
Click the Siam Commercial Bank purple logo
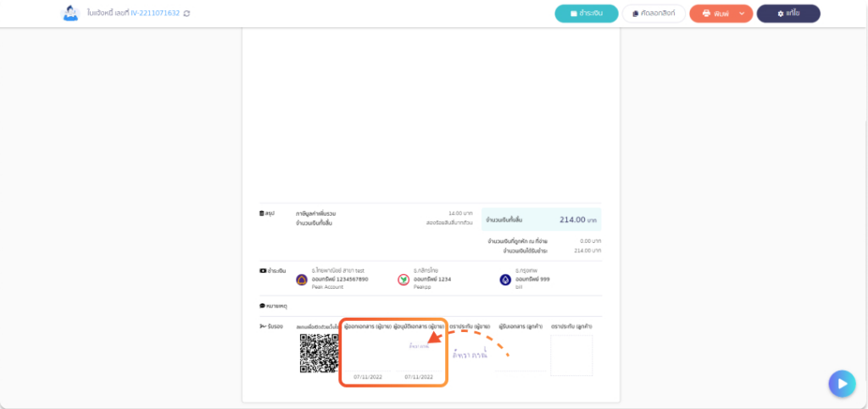tap(302, 279)
